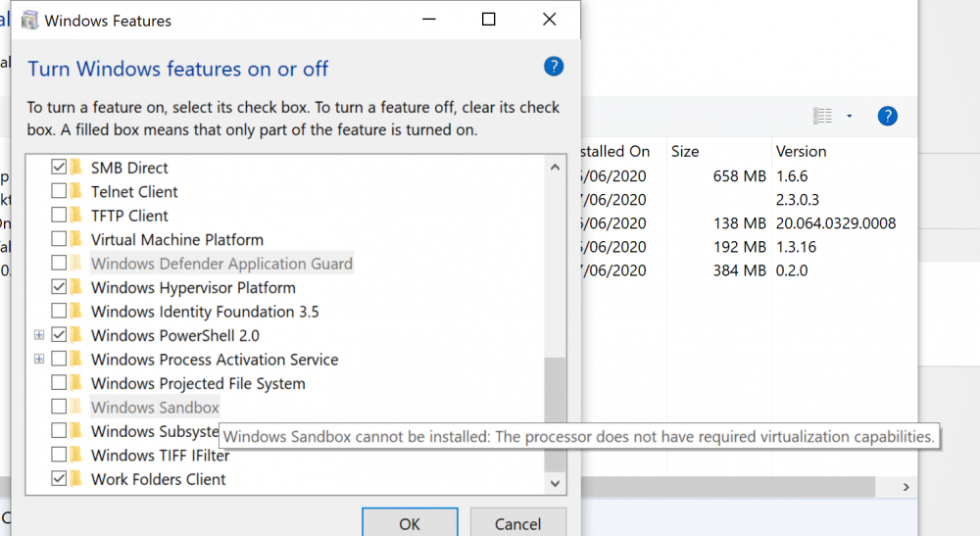Click the OK button
The width and height of the screenshot is (980, 536).
coord(410,523)
